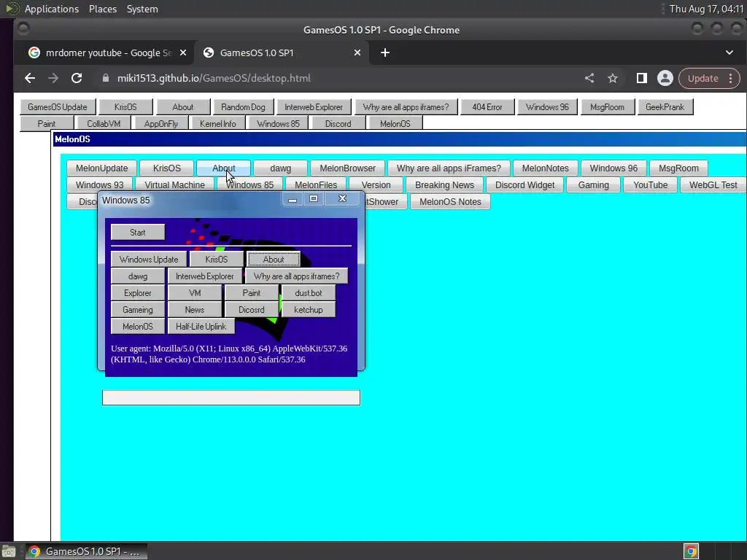This screenshot has height=560, width=747.
Task: Go back using Chrome's back arrow
Action: 30,78
